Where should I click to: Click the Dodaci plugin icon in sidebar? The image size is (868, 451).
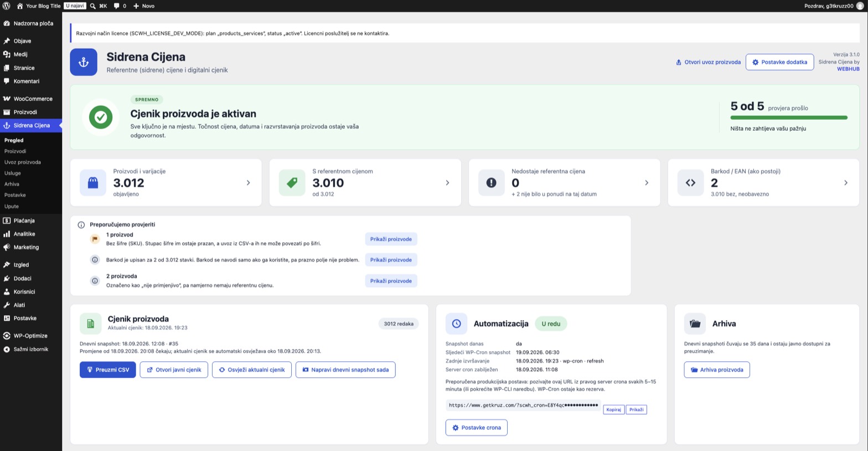coord(7,278)
